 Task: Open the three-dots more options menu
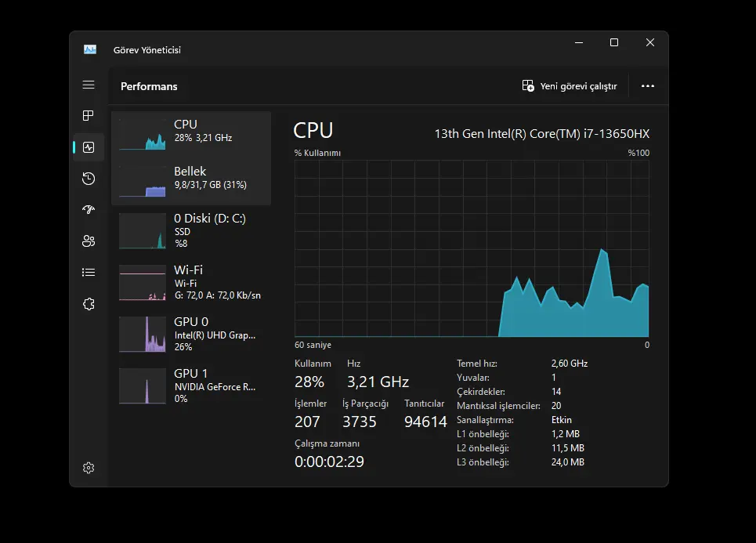[x=648, y=86]
